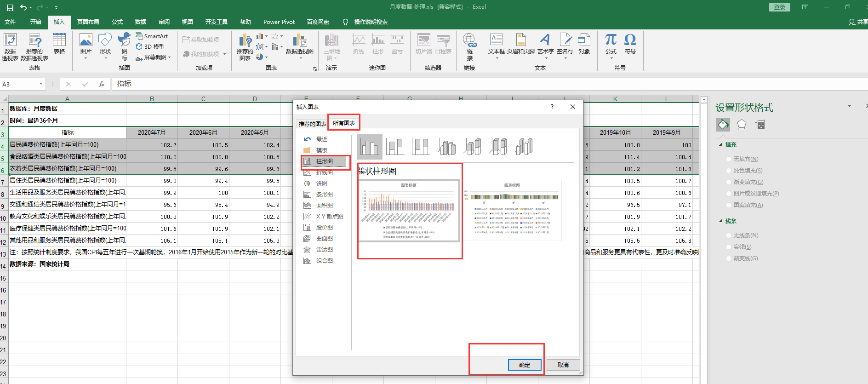Open the WordArt (艺术字) gallery
The height and width of the screenshot is (384, 868).
[545, 46]
